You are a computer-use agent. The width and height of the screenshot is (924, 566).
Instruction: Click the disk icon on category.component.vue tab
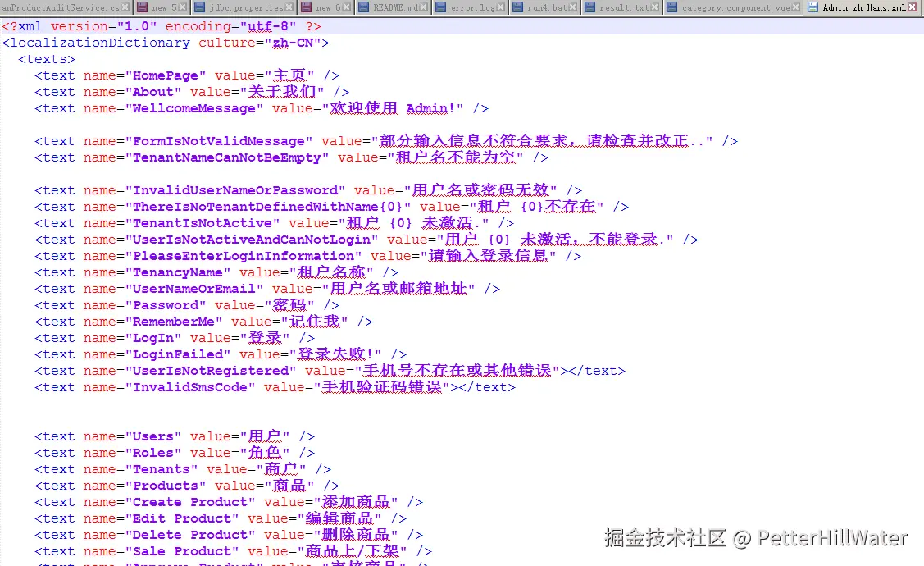(x=671, y=7)
